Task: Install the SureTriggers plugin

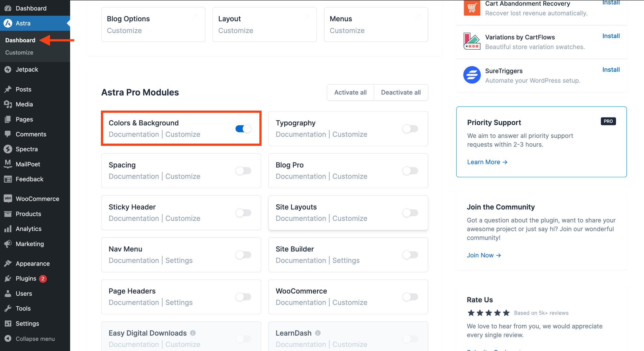Action: (611, 70)
